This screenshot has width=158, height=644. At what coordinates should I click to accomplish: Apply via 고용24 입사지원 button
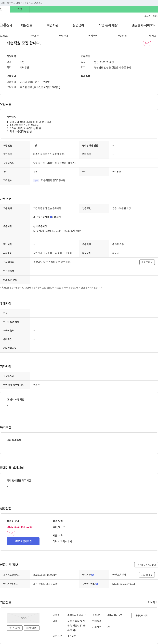coord(23,541)
